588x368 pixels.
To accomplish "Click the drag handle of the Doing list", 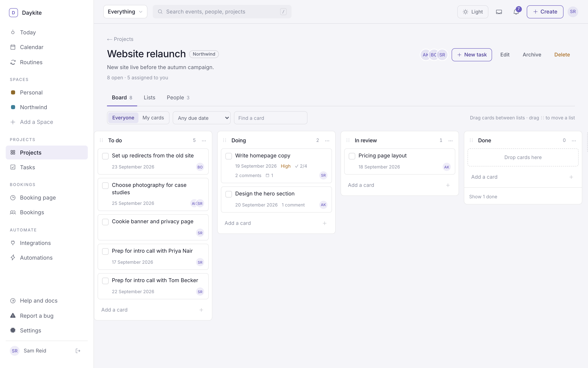I will [x=225, y=140].
